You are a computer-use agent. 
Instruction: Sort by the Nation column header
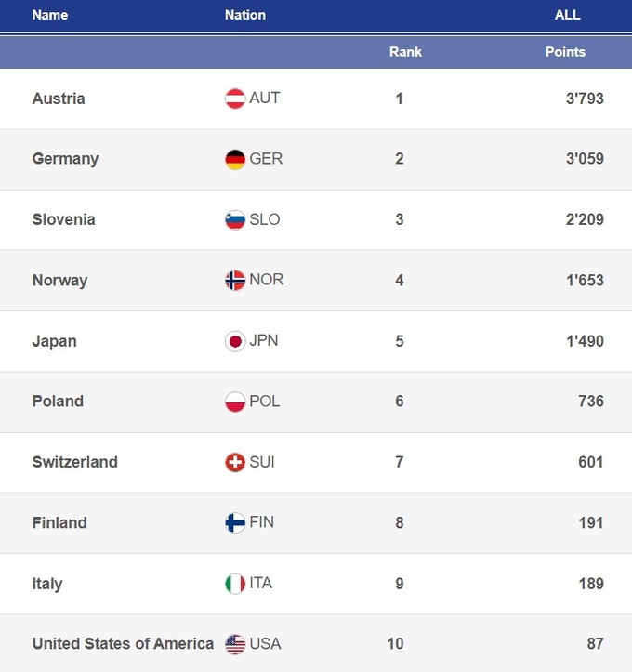coord(245,15)
